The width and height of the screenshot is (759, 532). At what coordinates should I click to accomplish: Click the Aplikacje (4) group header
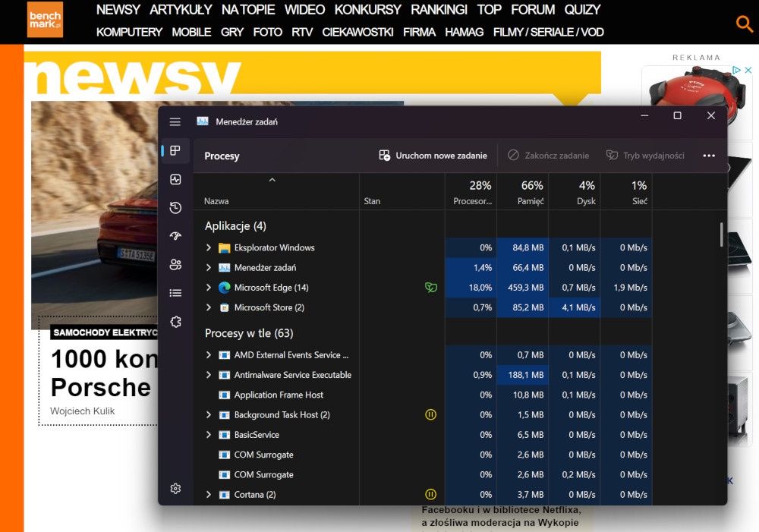(x=235, y=226)
